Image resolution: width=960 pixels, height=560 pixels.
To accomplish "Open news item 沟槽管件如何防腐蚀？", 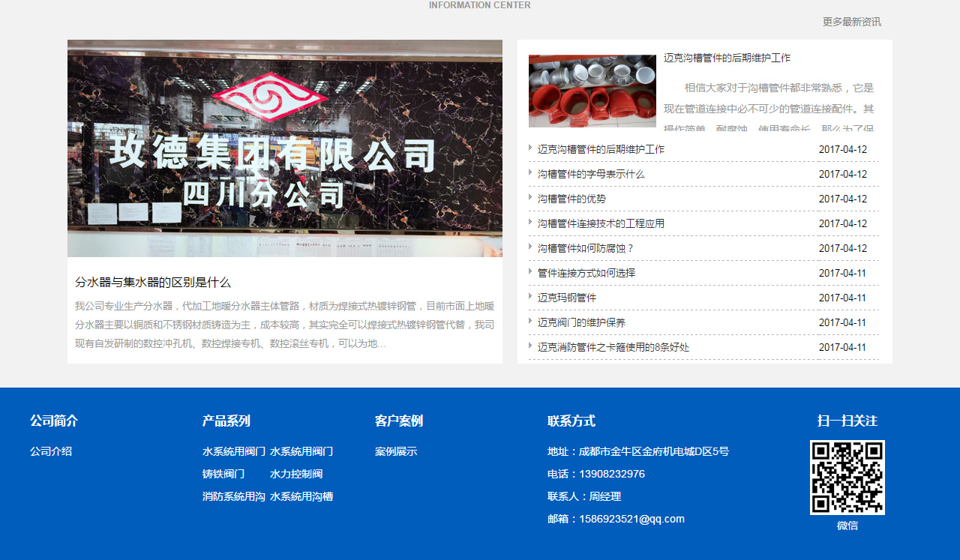I will pyautogui.click(x=586, y=248).
